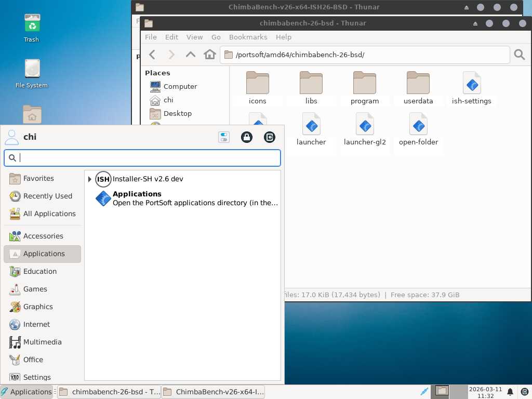Click the log out icon in menu header
Screen dimensions: 532x399
pos(269,137)
